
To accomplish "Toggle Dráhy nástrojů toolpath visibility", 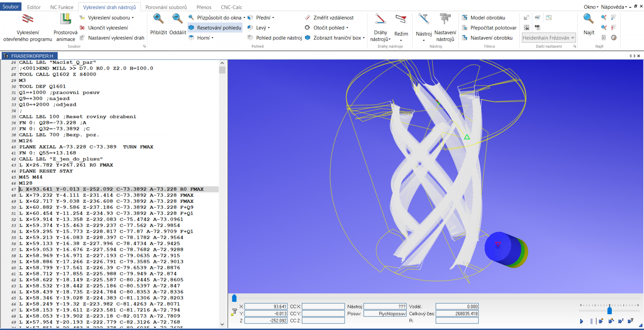I will (x=380, y=19).
